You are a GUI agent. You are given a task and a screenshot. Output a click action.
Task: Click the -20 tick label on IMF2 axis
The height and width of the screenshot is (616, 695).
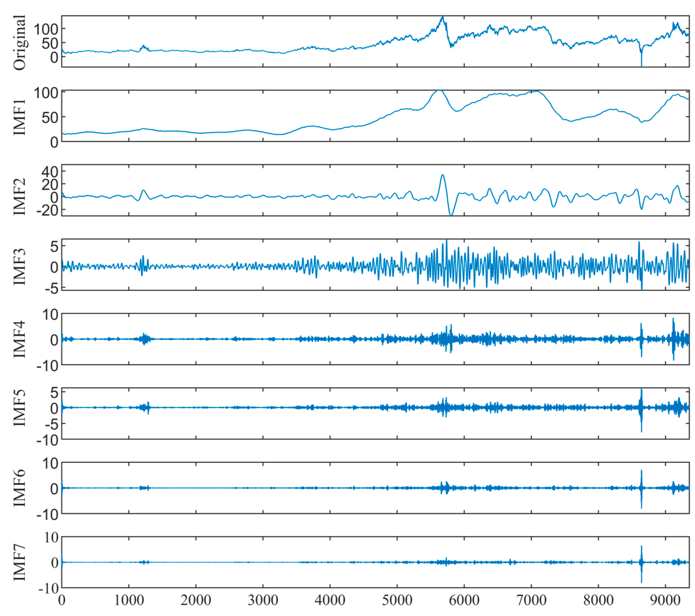47,211
